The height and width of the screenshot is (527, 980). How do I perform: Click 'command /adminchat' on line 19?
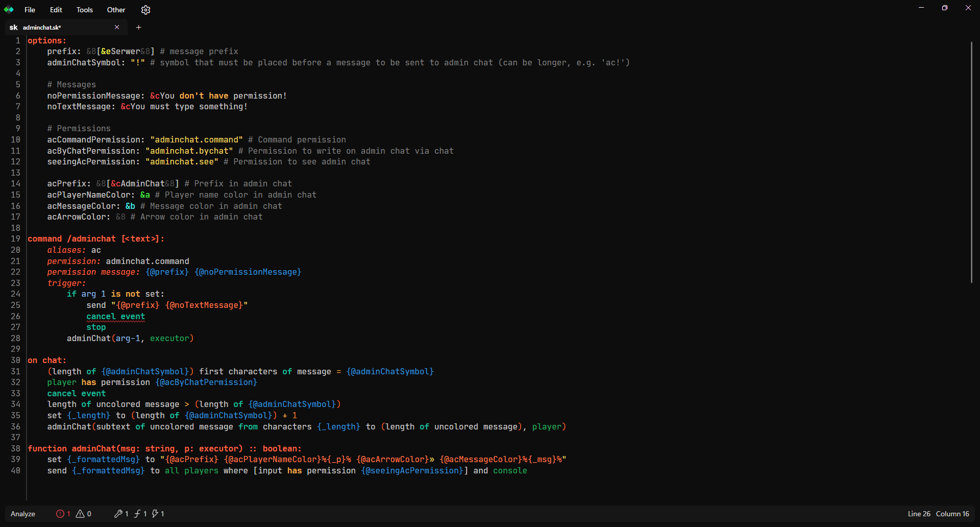coord(71,239)
